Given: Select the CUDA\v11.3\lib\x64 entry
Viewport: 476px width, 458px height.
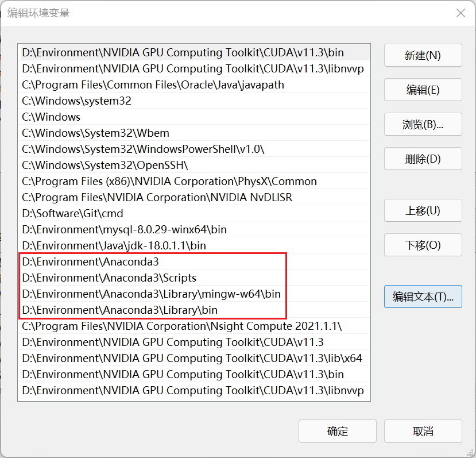Looking at the screenshot, I should 194,359.
